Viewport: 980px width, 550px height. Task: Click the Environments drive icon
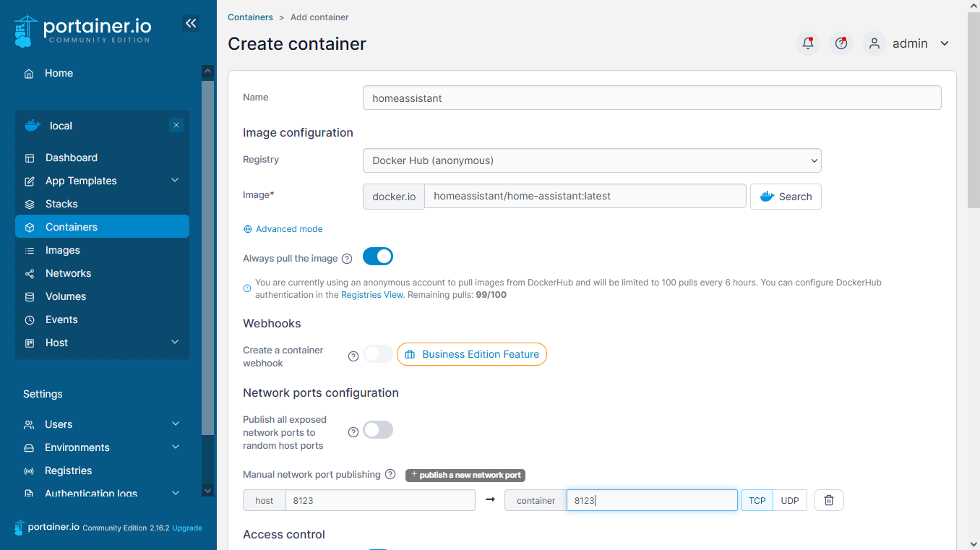(29, 448)
